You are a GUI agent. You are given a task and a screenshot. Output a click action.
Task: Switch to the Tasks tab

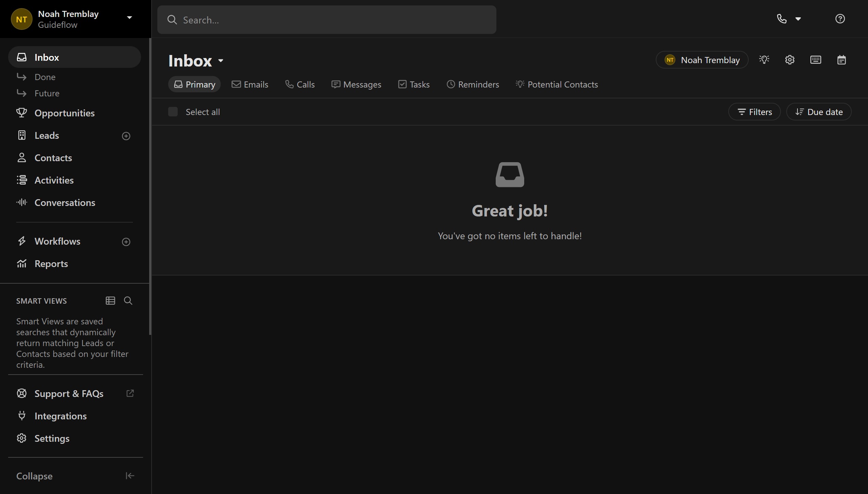(414, 84)
